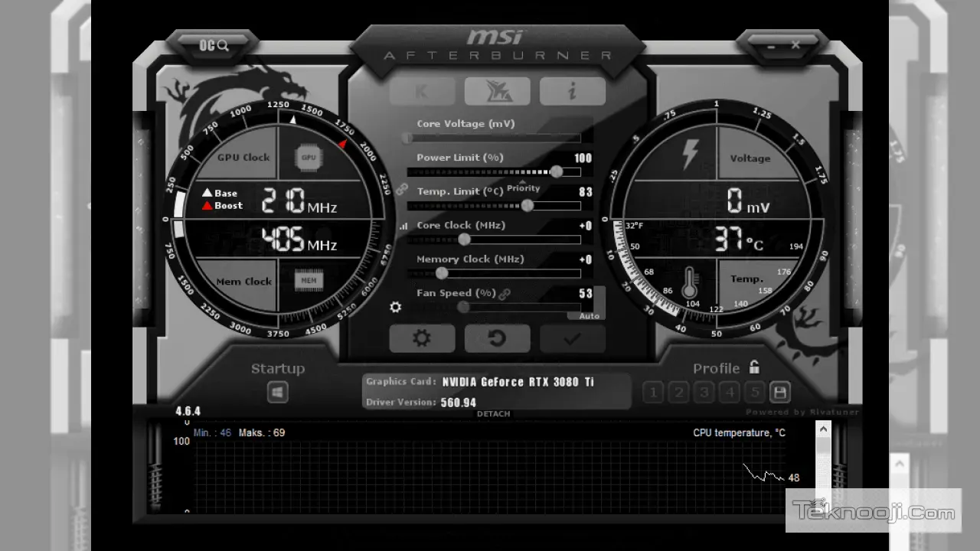Toggle the power and temp link icon
Viewport: 980px width, 551px height.
[402, 189]
